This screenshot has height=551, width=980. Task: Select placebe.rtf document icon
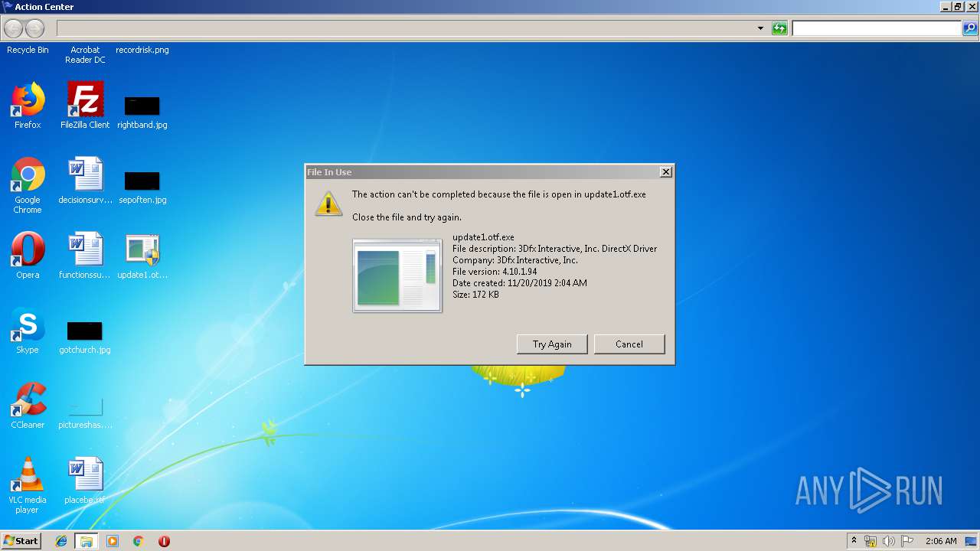pyautogui.click(x=85, y=481)
